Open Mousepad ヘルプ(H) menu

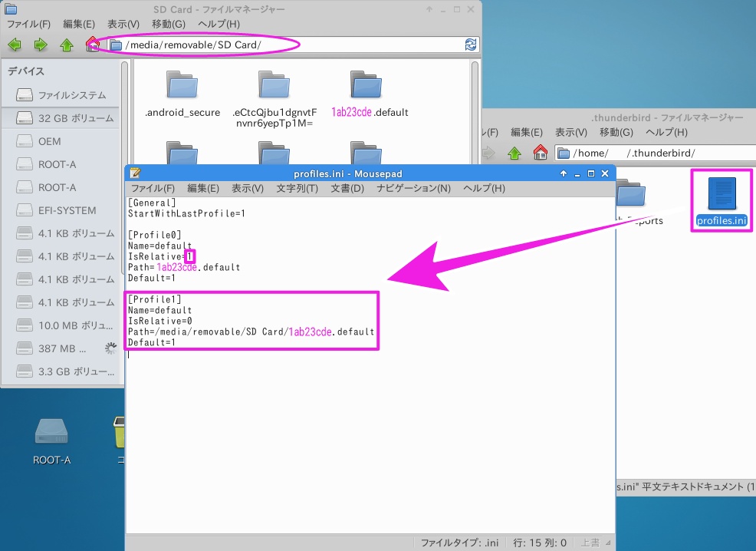pyautogui.click(x=484, y=188)
